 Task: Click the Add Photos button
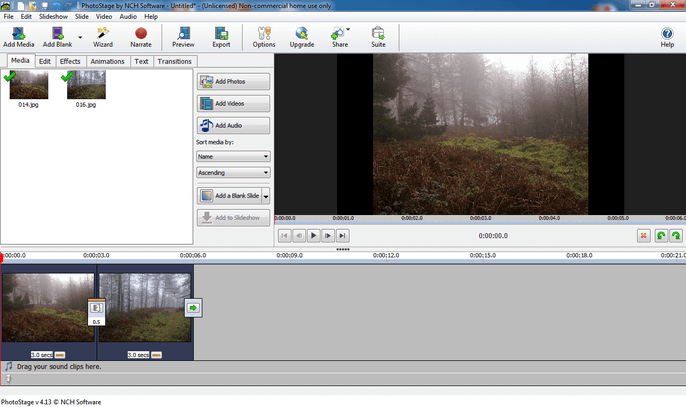[x=233, y=81]
